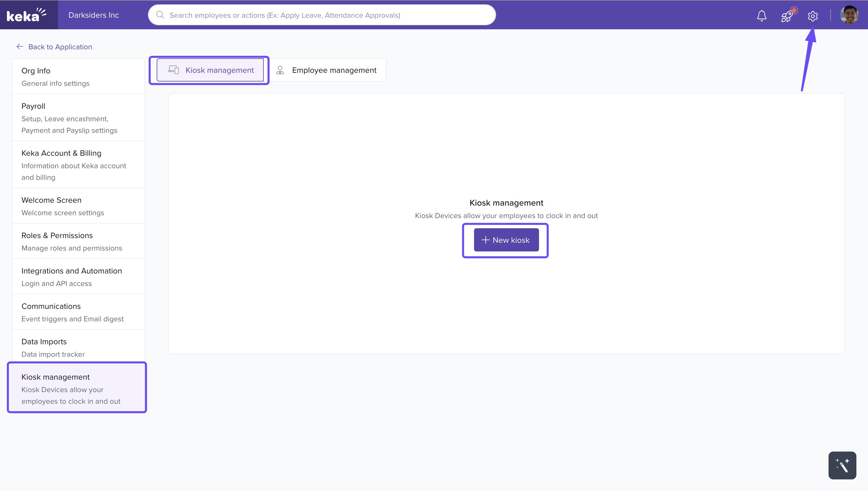Open settings via gear icon
Screen dimensions: 868x491
[812, 16]
